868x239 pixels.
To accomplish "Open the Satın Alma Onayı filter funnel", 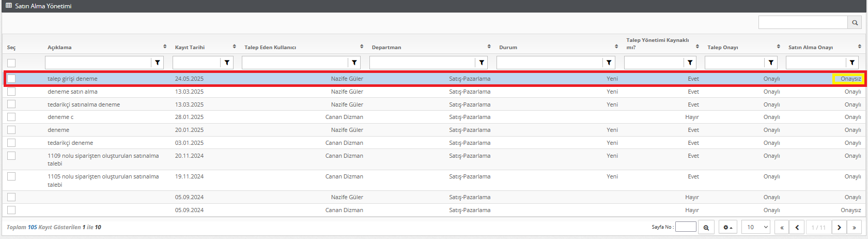I will (x=852, y=63).
